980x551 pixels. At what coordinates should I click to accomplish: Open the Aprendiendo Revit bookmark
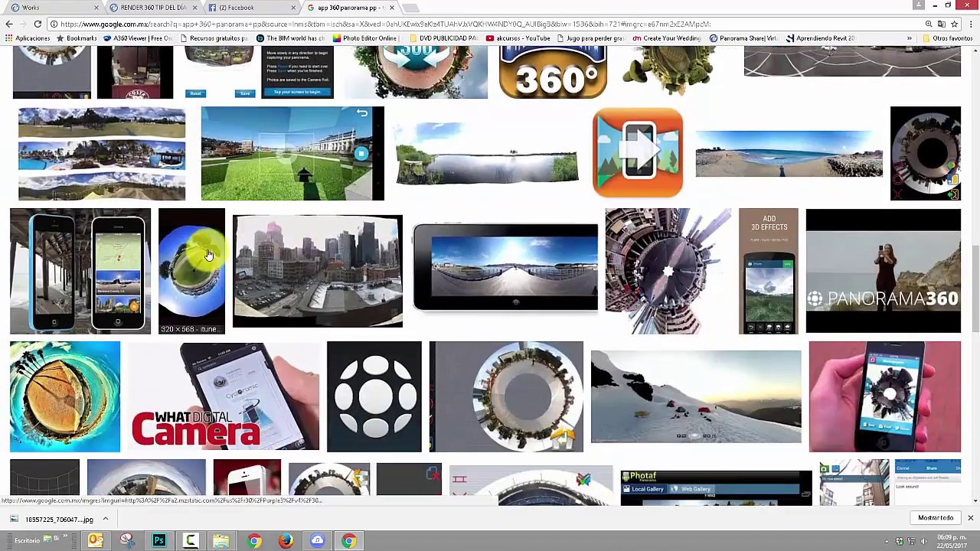(820, 38)
